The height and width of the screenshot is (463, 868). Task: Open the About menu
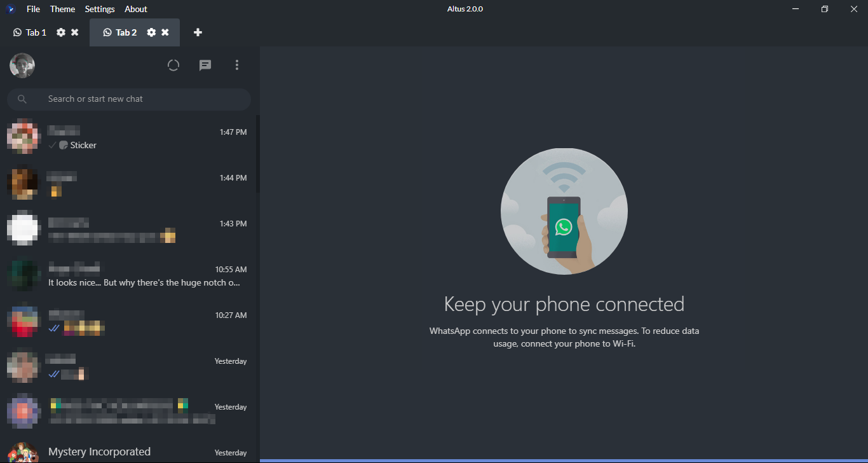click(136, 9)
